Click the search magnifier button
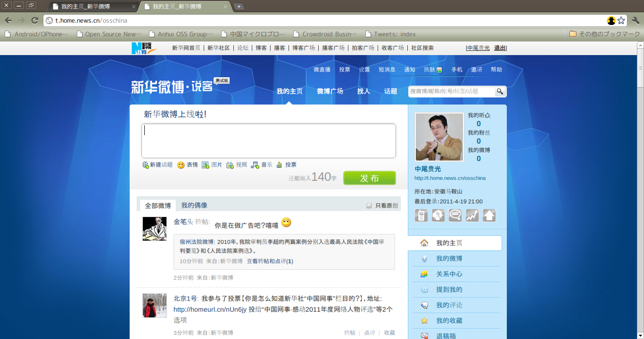The image size is (644, 339). [x=500, y=91]
